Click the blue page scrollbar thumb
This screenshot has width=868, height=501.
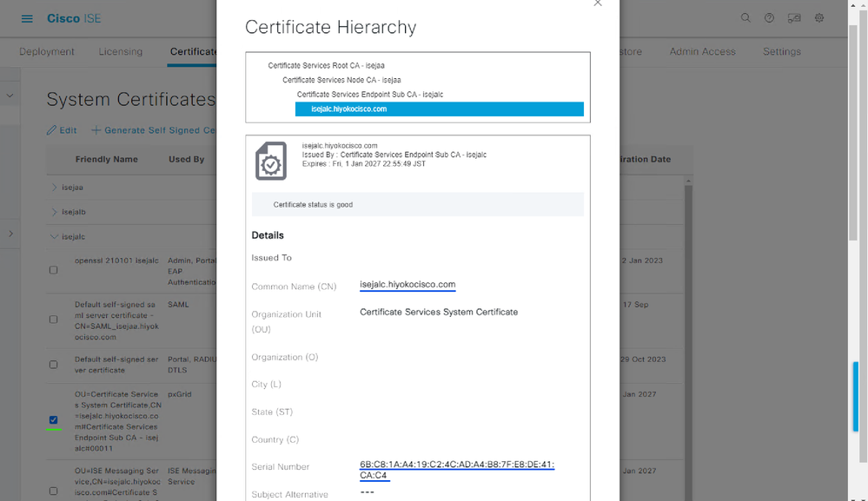(x=856, y=396)
